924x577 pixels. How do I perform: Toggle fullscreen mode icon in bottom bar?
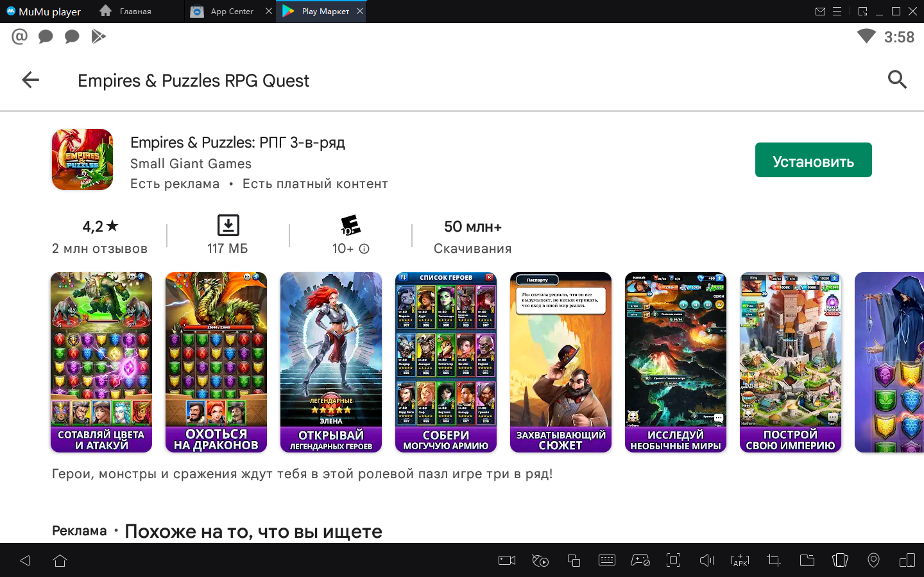pyautogui.click(x=673, y=560)
